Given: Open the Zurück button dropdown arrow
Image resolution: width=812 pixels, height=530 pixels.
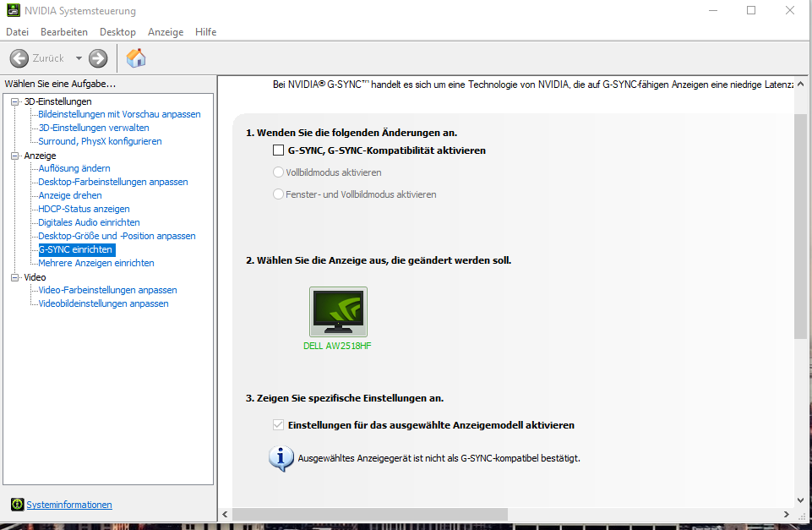Looking at the screenshot, I should [x=79, y=57].
